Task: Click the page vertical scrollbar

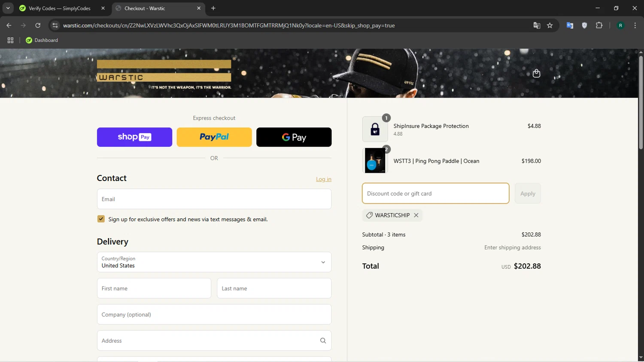Action: coord(641,103)
